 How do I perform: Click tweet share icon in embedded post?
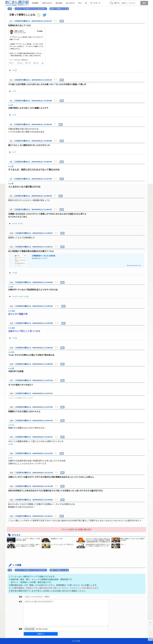tap(42, 63)
